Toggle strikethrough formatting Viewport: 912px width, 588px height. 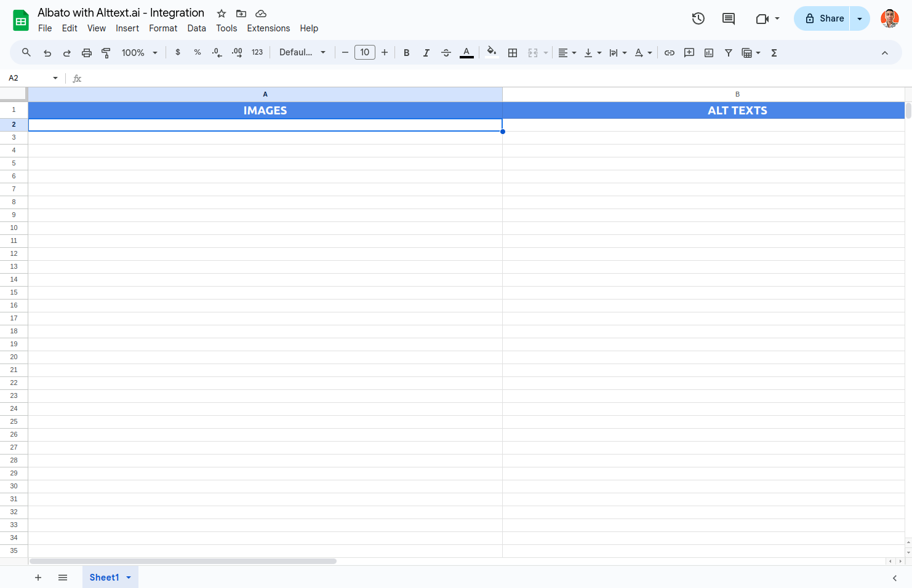pos(446,53)
